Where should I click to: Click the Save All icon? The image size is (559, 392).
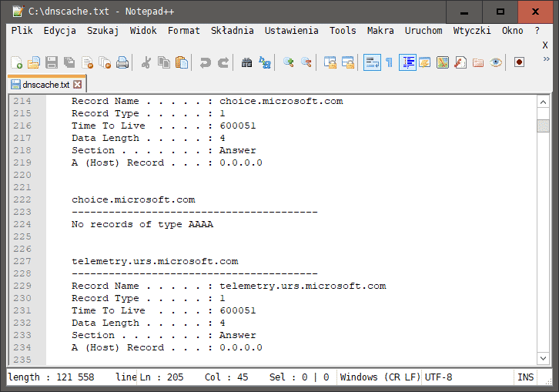[x=69, y=62]
